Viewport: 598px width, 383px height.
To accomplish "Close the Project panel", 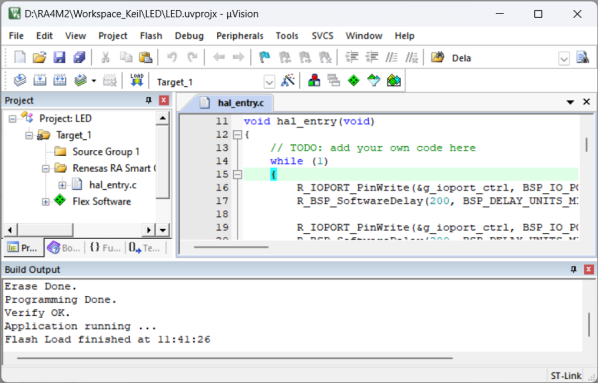I will [x=164, y=100].
